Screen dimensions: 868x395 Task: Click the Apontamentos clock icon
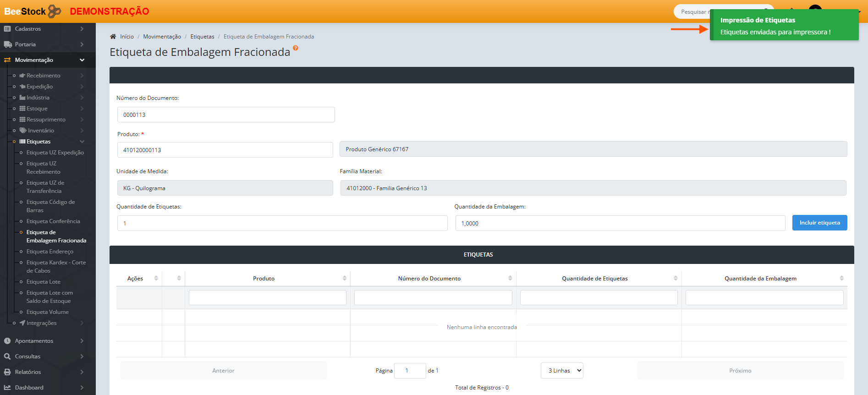pos(7,341)
